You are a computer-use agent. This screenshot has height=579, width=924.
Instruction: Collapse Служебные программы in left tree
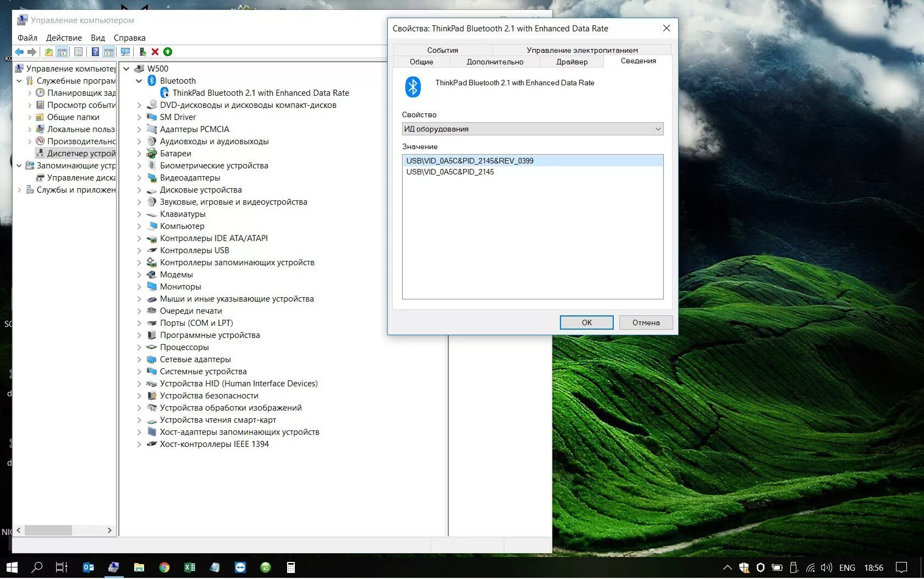[19, 81]
